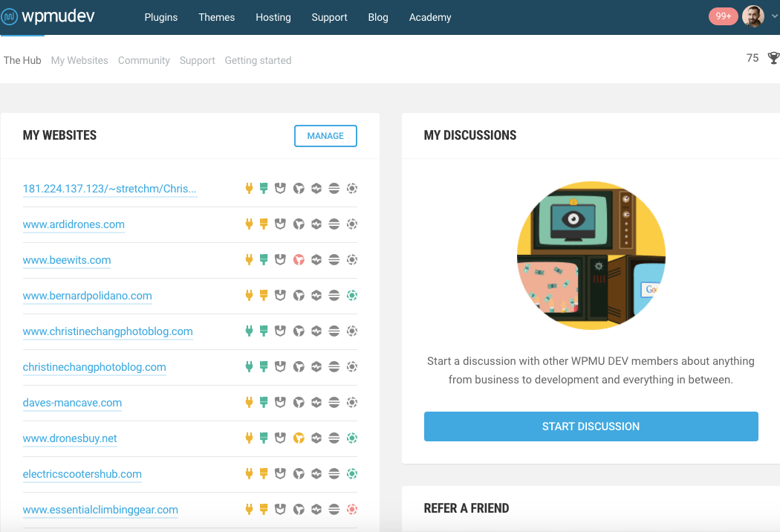Go to the Hosting page
780x532 pixels.
pos(273,17)
